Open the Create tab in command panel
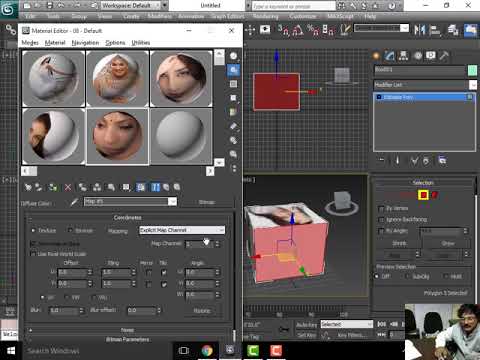Viewport: 480px width, 360px height. point(376,56)
